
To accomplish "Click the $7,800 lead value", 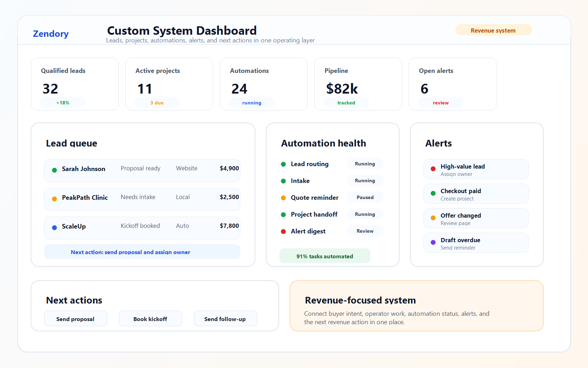I will 229,226.
